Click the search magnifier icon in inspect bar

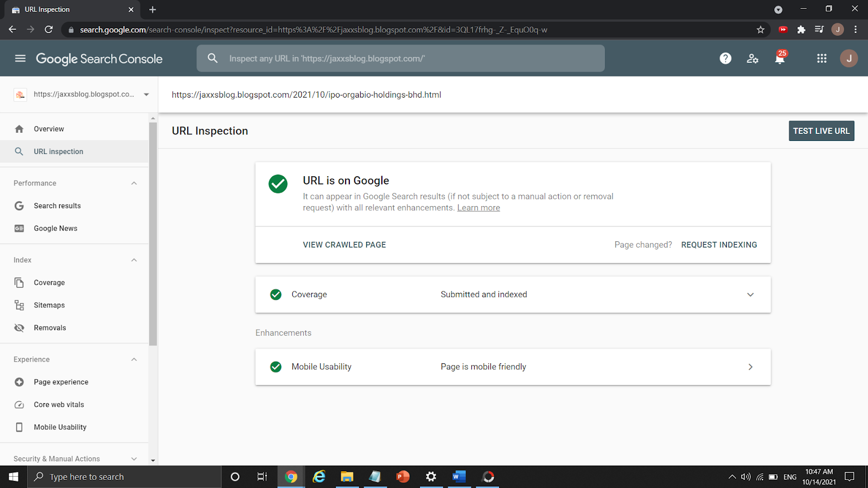pyautogui.click(x=213, y=58)
